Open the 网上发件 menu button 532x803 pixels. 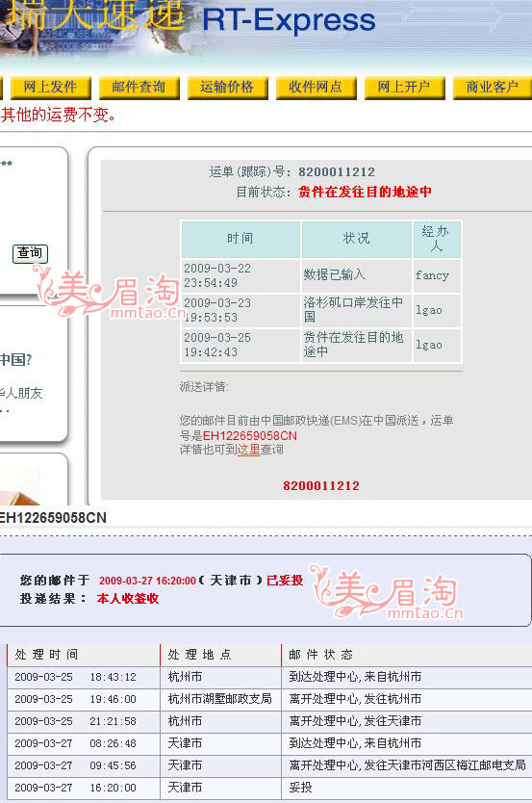click(50, 87)
